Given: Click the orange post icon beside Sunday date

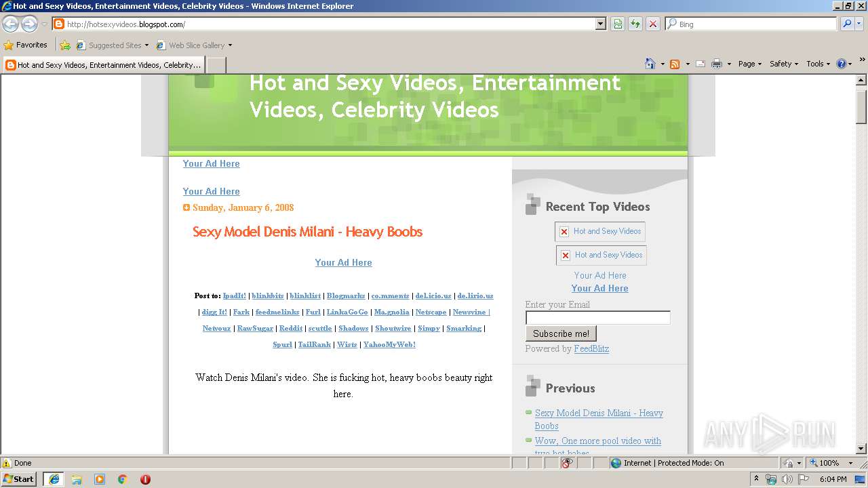Looking at the screenshot, I should pyautogui.click(x=186, y=208).
